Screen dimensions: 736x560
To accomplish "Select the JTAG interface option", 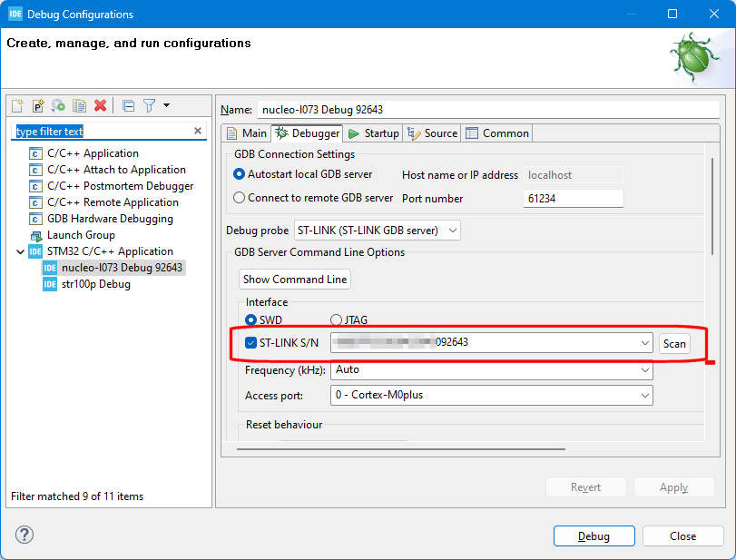I will pyautogui.click(x=348, y=320).
